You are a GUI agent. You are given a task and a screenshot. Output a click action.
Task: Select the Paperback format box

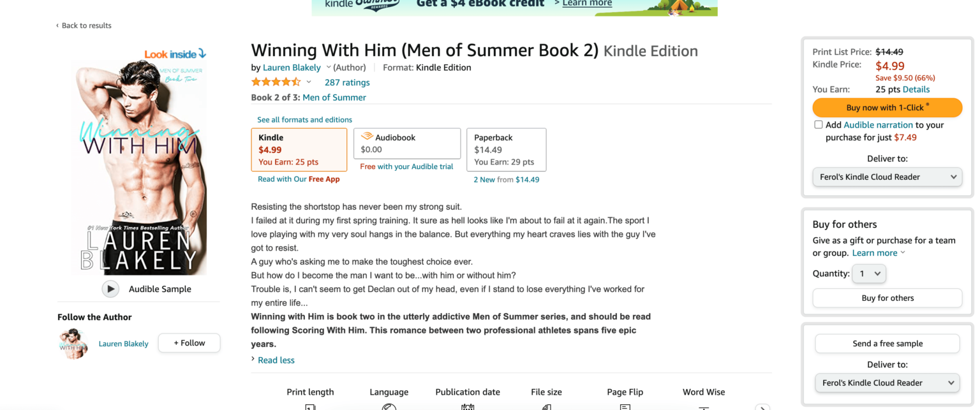coord(506,149)
